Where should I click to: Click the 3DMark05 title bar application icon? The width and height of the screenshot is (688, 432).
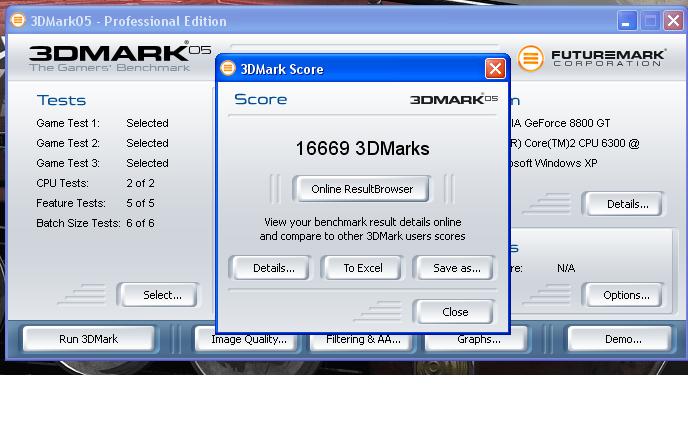(x=17, y=20)
